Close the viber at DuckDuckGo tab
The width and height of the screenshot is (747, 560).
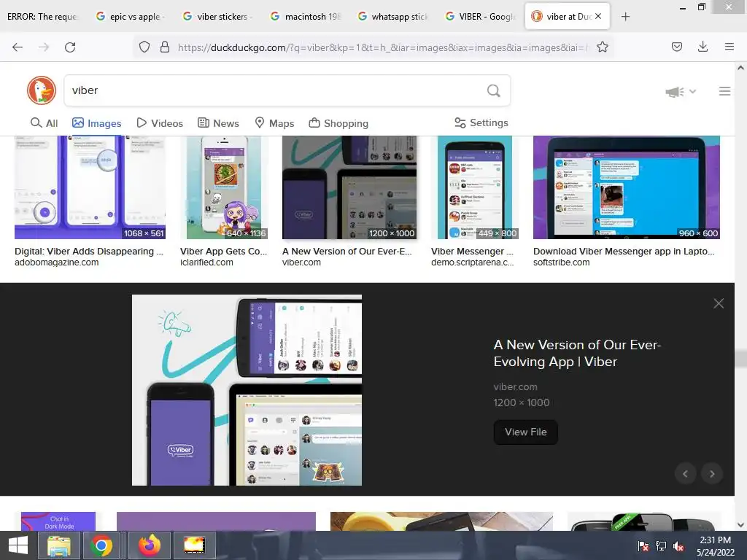[598, 16]
